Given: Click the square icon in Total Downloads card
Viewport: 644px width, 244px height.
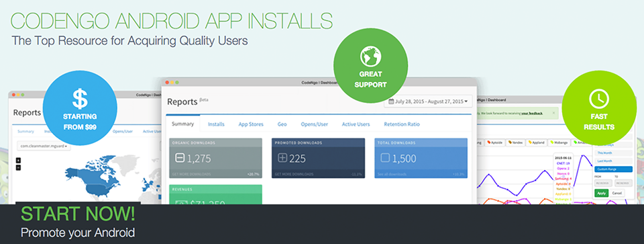Looking at the screenshot, I should coord(385,157).
